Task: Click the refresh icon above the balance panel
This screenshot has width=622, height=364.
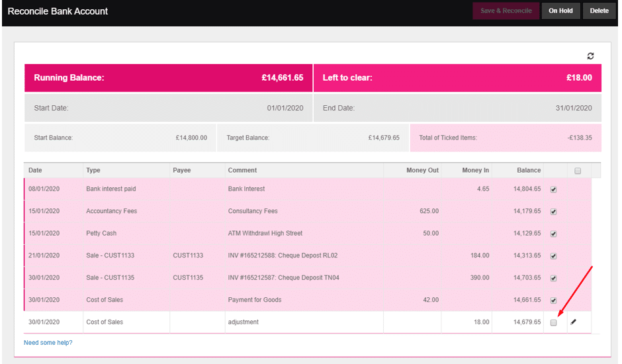Action: (590, 56)
